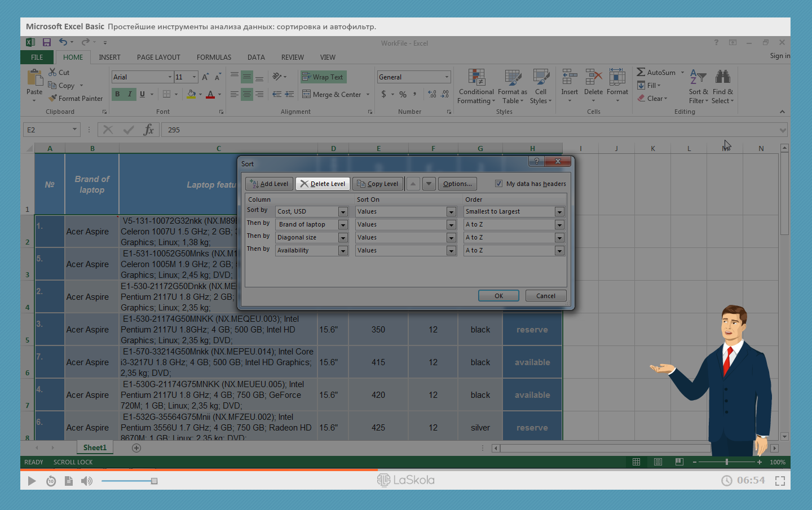The width and height of the screenshot is (812, 510).
Task: Expand the 'Smallest to Largest' order dropdown
Action: (559, 212)
